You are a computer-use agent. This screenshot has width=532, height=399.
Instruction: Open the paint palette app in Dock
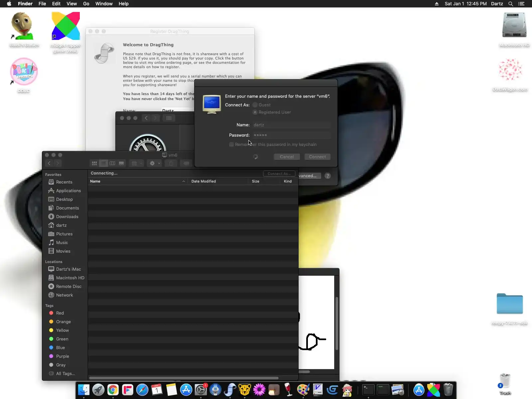[x=303, y=390]
